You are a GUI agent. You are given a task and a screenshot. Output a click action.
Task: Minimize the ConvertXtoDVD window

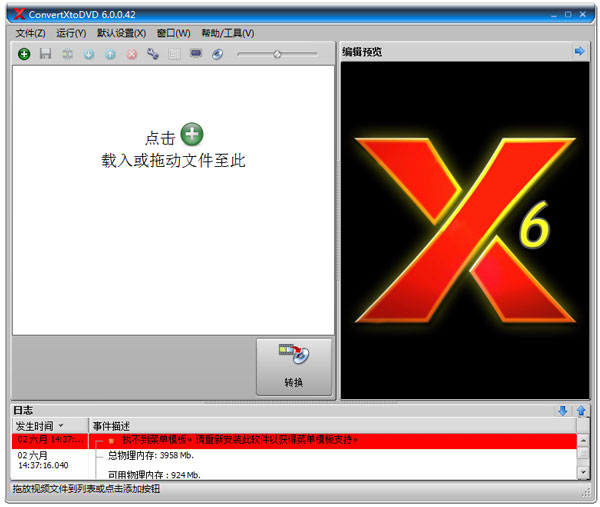[x=554, y=15]
